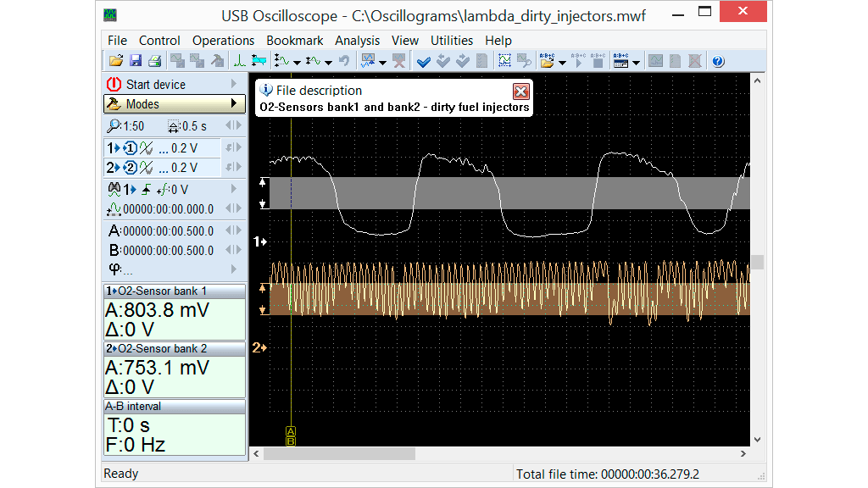This screenshot has width=868, height=488.
Task: Open help with the blue question mark
Action: coord(718,61)
